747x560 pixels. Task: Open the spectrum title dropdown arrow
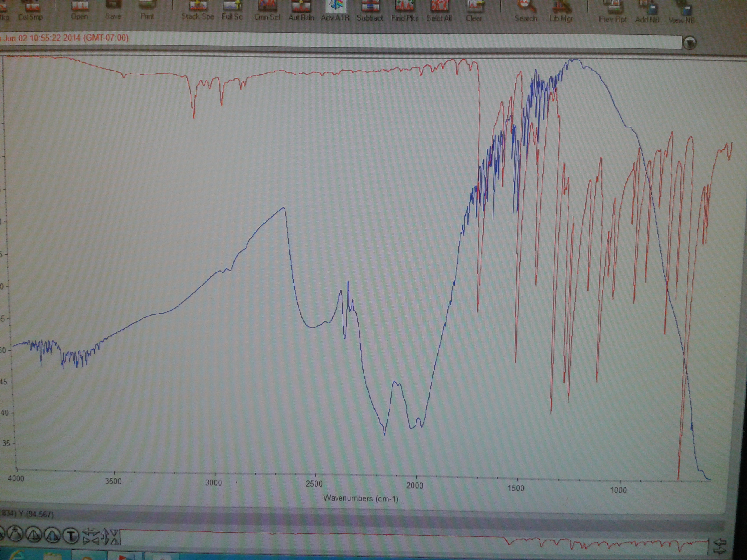690,43
